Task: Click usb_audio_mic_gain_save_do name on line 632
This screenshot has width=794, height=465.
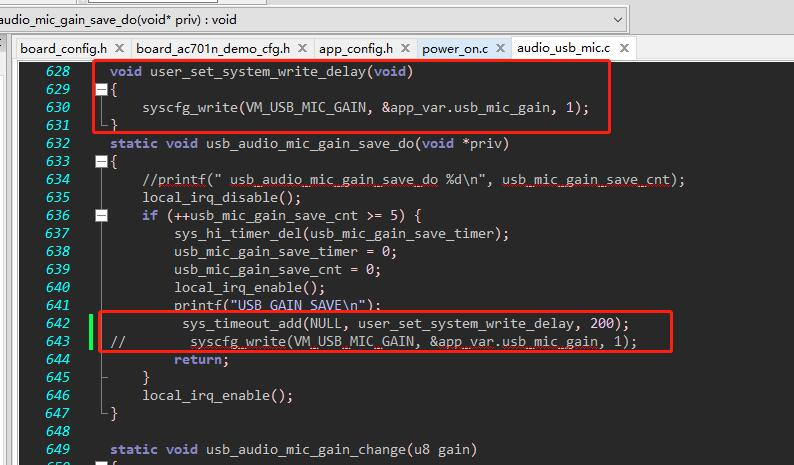Action: pos(309,144)
